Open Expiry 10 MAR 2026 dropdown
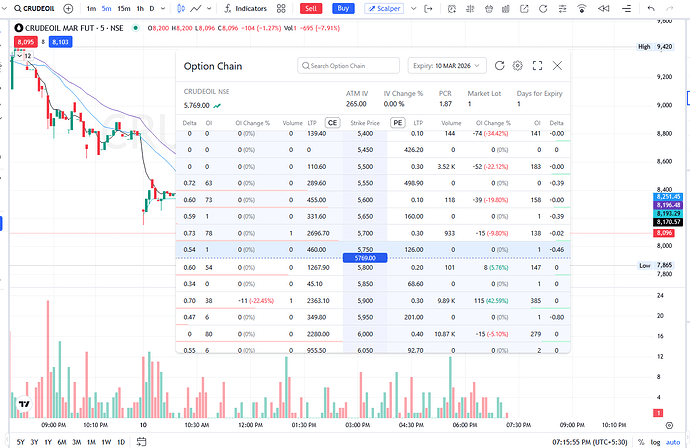Image resolution: width=690 pixels, height=448 pixels. (x=447, y=66)
